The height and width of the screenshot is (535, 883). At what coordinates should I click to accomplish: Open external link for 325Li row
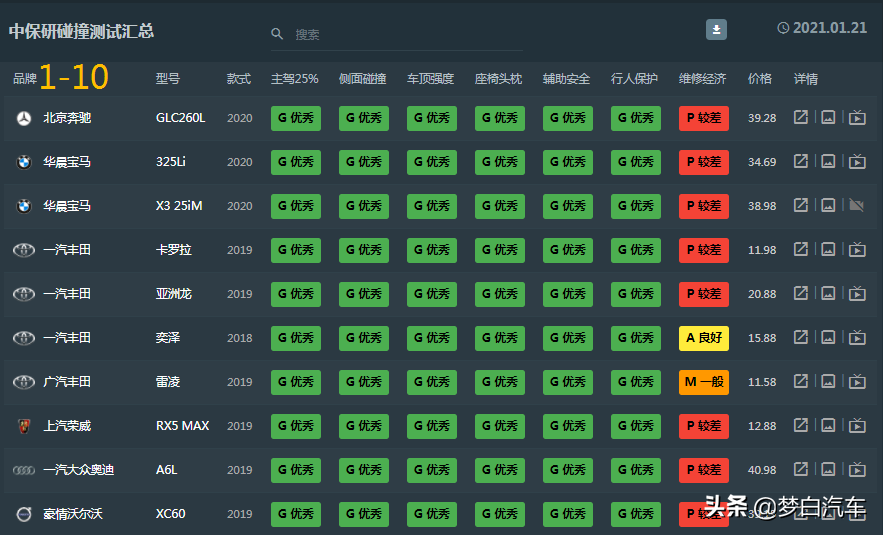tap(800, 162)
